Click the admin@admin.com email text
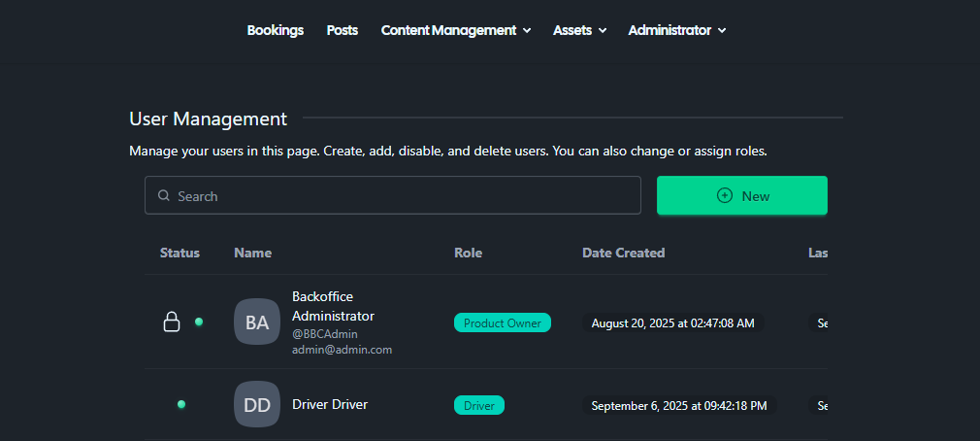 (342, 350)
